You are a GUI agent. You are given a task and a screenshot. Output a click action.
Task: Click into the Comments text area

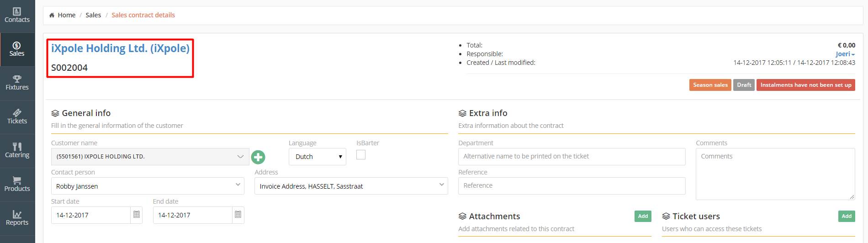(x=775, y=174)
